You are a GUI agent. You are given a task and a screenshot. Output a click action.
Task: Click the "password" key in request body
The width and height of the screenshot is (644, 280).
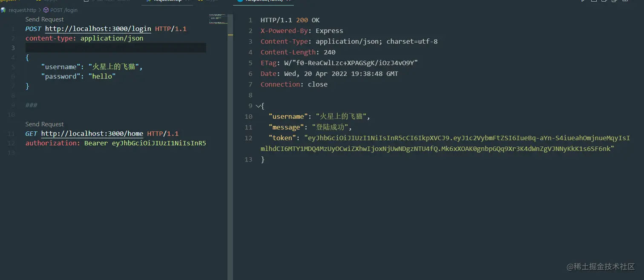tap(61, 76)
